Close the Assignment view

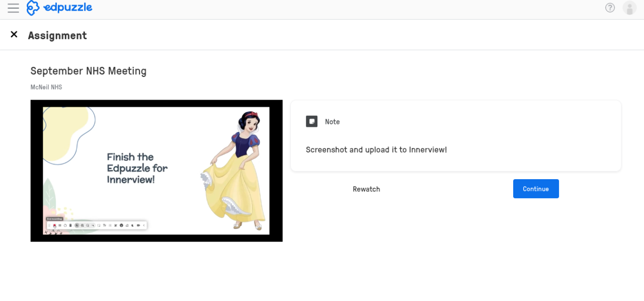(x=14, y=34)
